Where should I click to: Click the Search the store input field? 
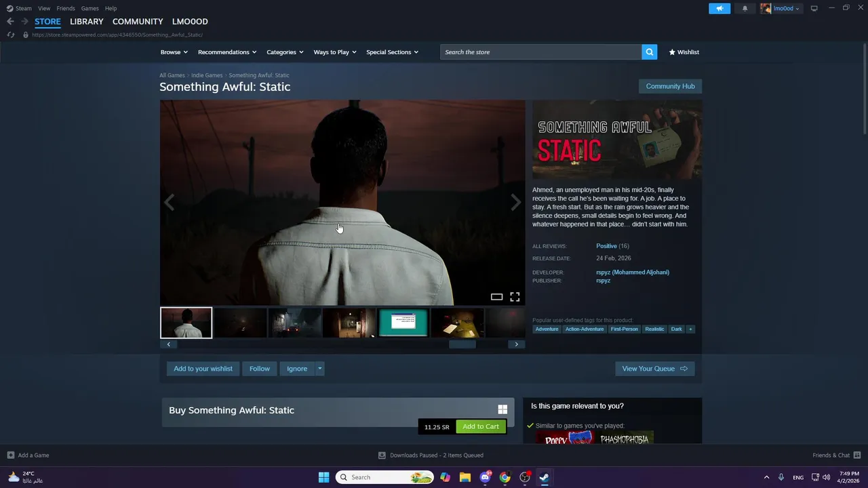[x=541, y=52]
